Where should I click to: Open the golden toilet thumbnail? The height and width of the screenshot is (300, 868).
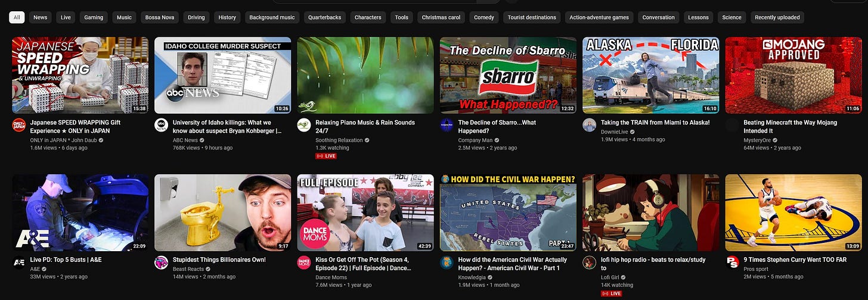[223, 212]
